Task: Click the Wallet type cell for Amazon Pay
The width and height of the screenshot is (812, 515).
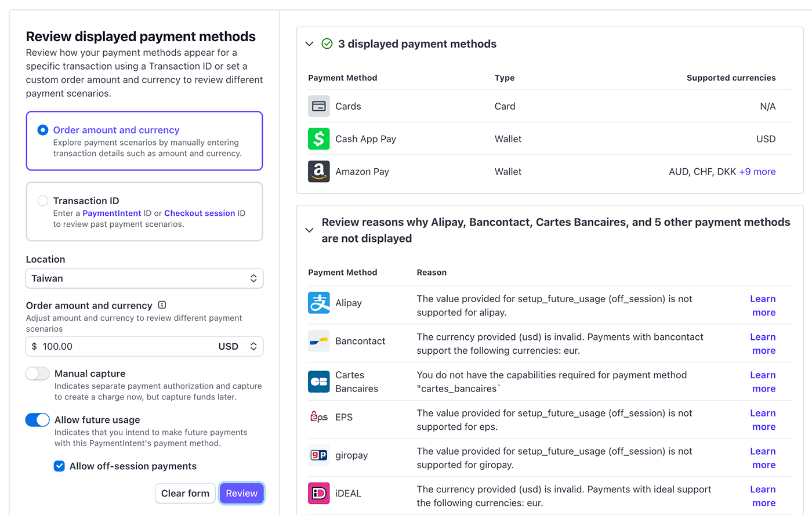Action: coord(508,172)
